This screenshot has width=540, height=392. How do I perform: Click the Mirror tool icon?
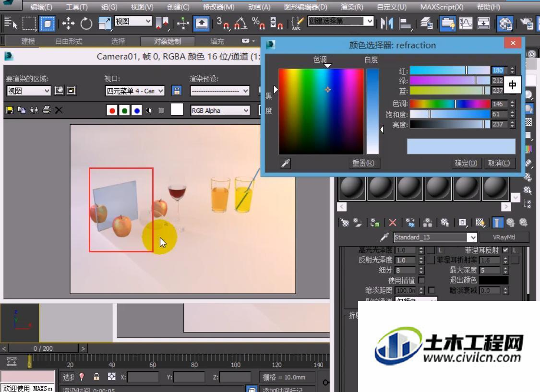pos(387,24)
